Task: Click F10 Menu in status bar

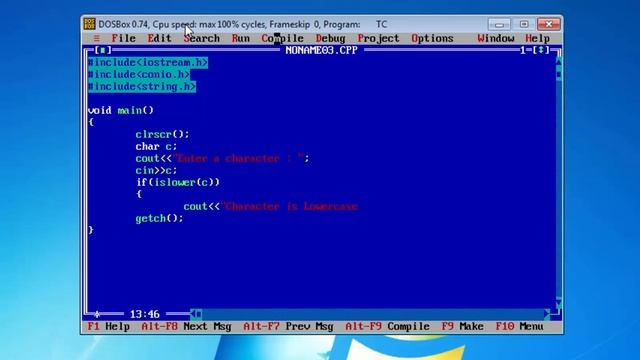Action: (519, 327)
